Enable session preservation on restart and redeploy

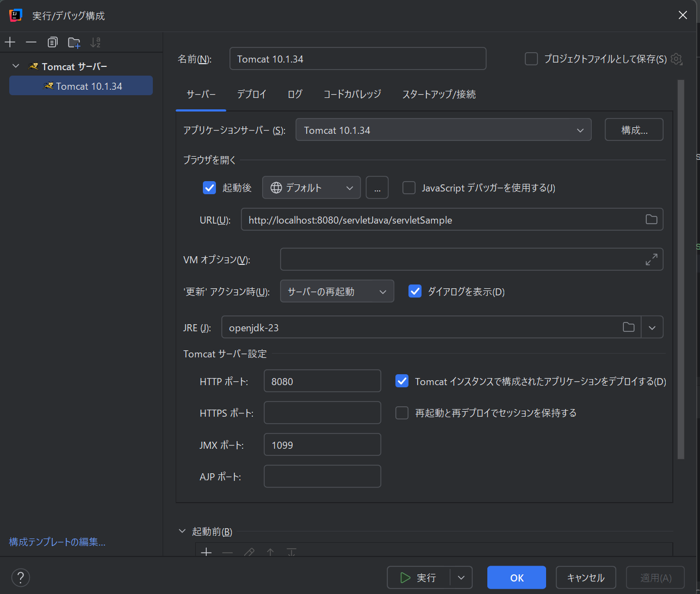point(401,412)
